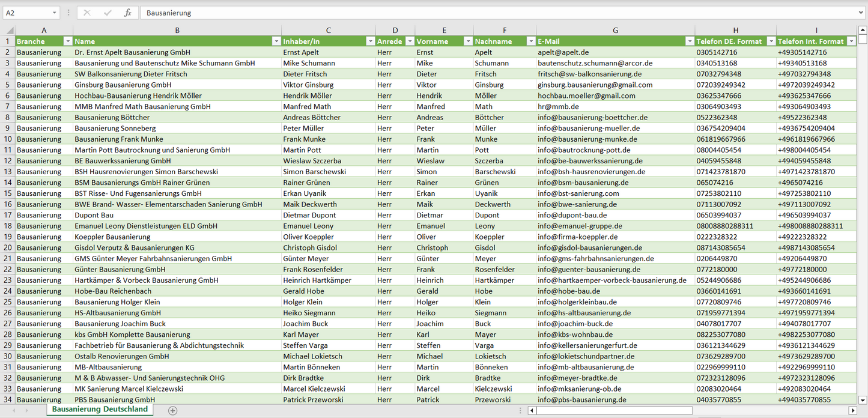
Task: Click inside the formula bar text field
Action: (x=481, y=13)
